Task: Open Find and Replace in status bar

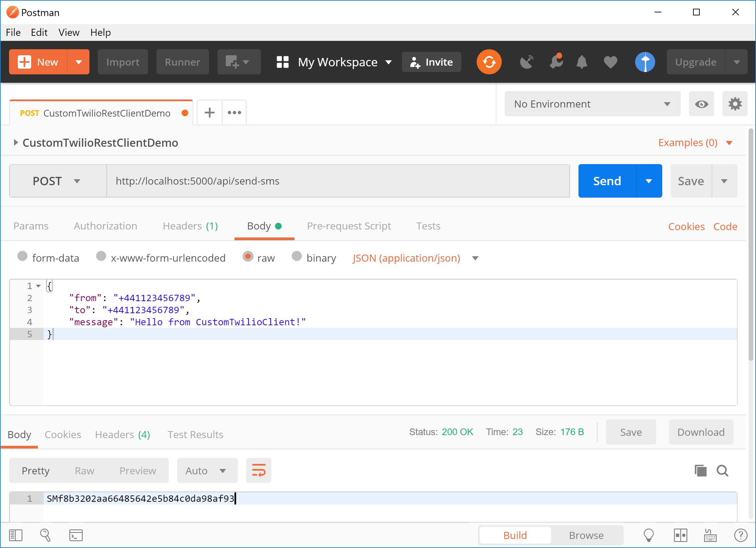Action: (45, 535)
